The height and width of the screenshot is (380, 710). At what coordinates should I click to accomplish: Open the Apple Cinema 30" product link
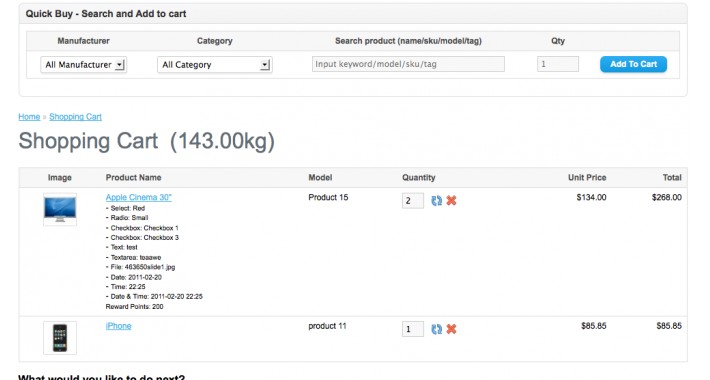tap(139, 197)
